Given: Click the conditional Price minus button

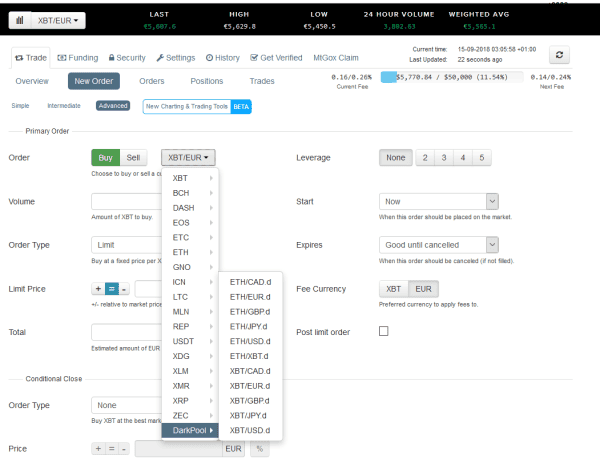Looking at the screenshot, I should pyautogui.click(x=124, y=449).
